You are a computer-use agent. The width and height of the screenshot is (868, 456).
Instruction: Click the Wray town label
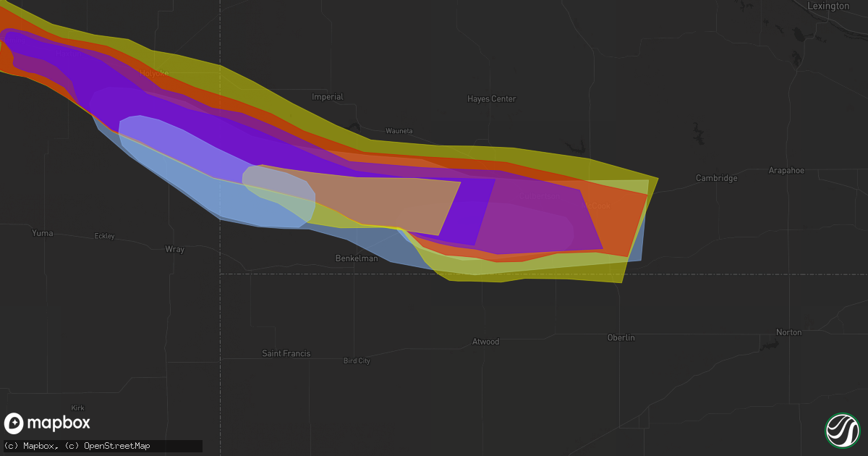[x=174, y=249]
